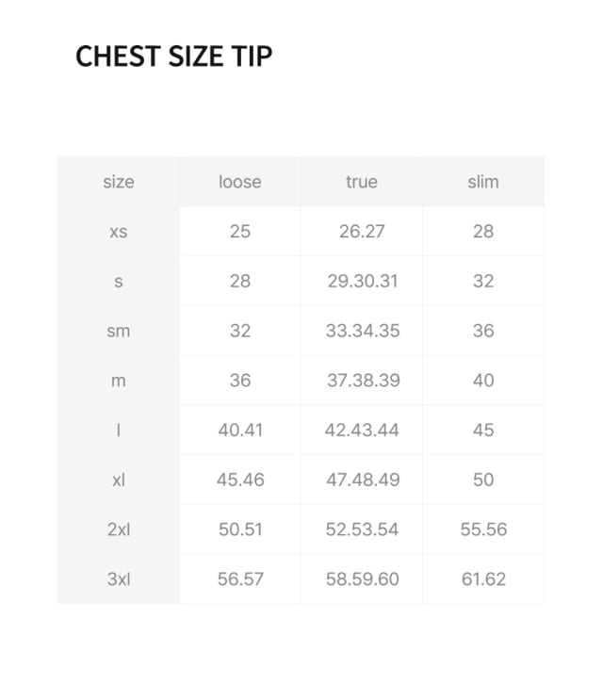Click the 55.56 slim chest value
The width and height of the screenshot is (603, 700).
[x=483, y=529]
